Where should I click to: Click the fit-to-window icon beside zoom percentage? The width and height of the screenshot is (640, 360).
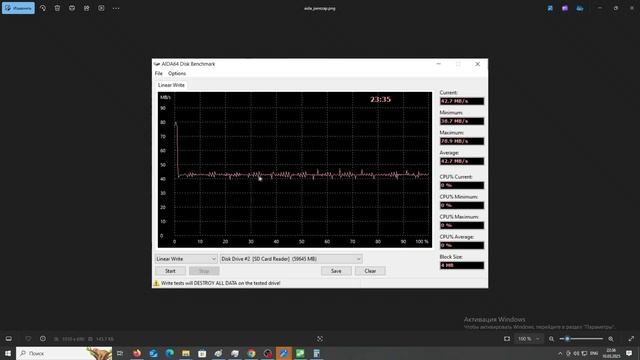click(x=507, y=339)
